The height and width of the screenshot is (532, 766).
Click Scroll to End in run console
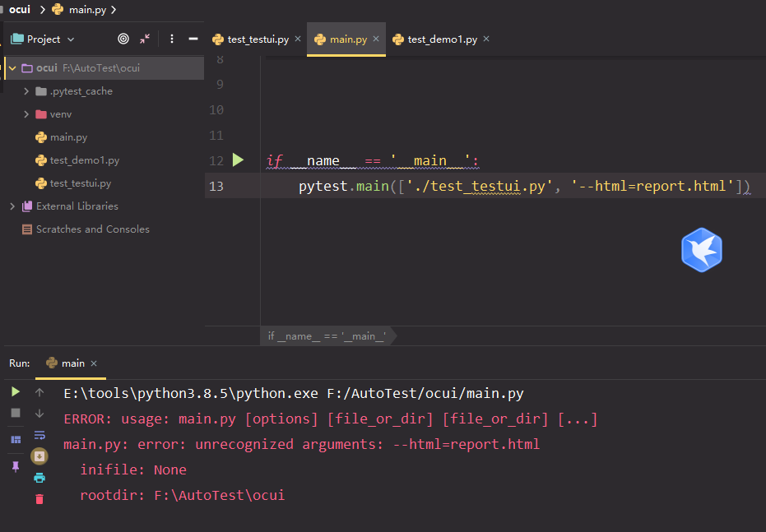point(39,456)
